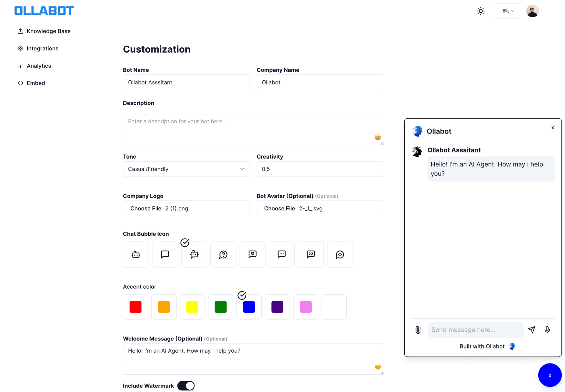Open the Tone dropdown
Viewport: 565px width, 392px height.
187,169
